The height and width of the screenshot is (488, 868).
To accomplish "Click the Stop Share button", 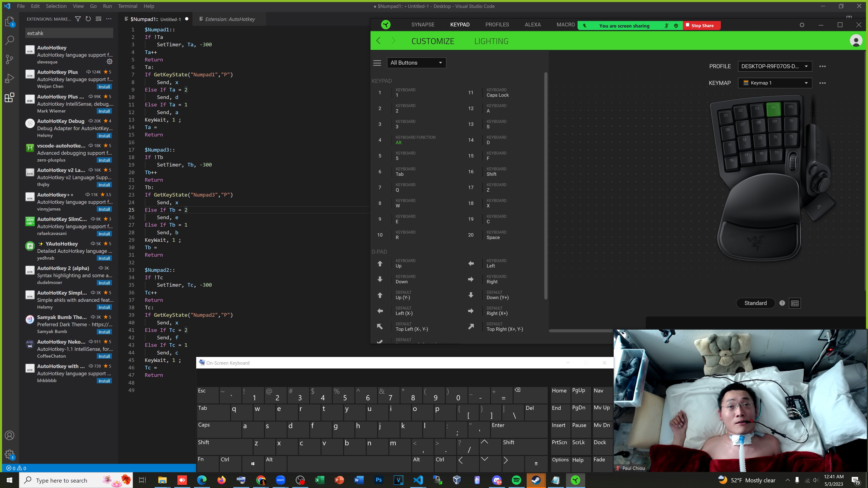I will 701,26.
